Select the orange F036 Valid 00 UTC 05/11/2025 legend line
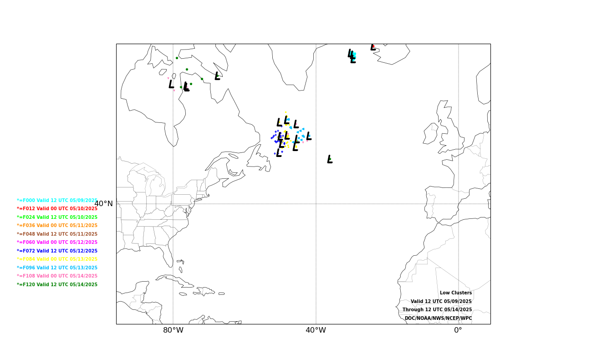 click(x=57, y=226)
